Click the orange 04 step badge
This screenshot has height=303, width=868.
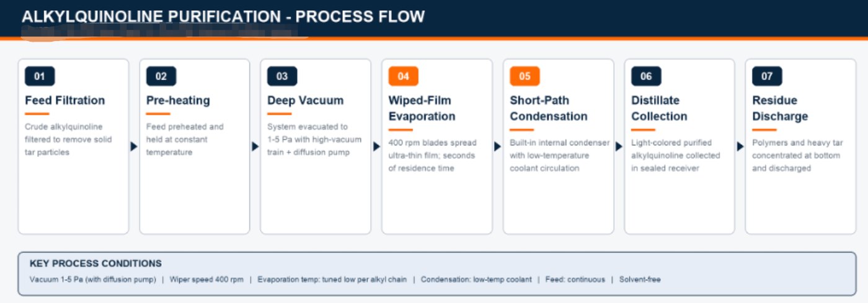(x=404, y=76)
